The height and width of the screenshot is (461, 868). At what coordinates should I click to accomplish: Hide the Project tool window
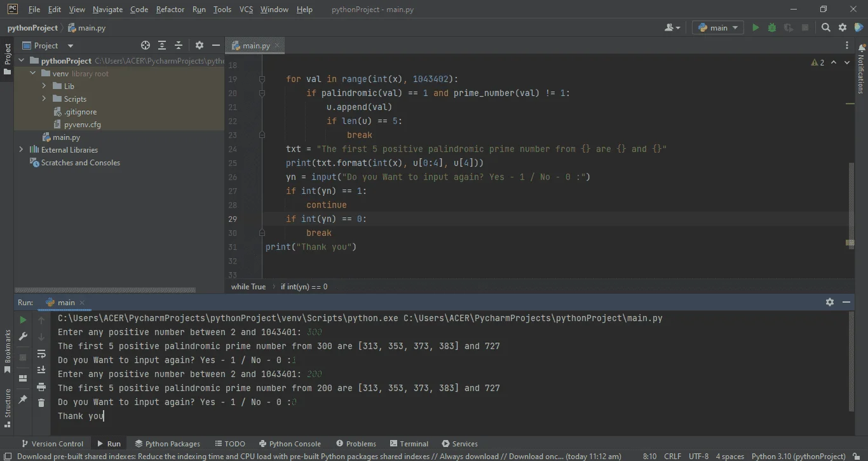216,45
